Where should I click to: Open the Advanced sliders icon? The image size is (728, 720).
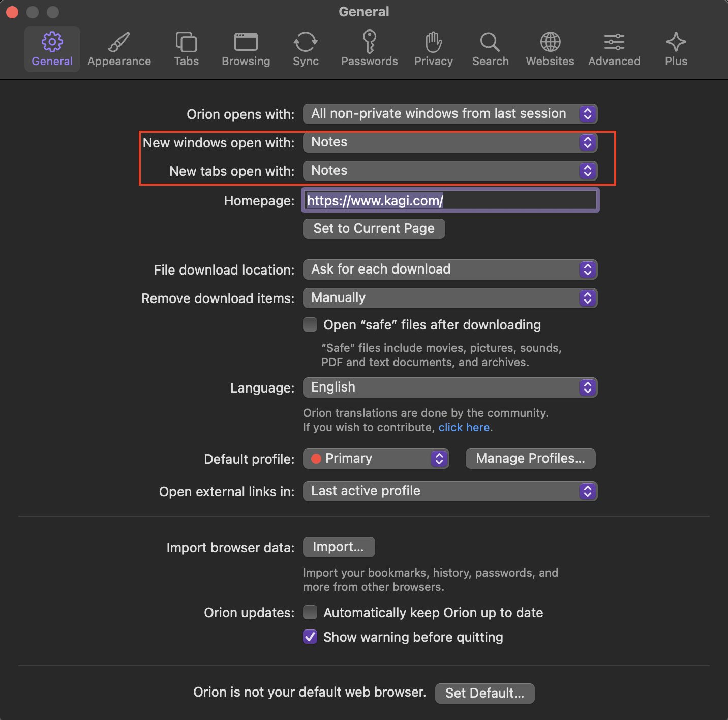(614, 42)
